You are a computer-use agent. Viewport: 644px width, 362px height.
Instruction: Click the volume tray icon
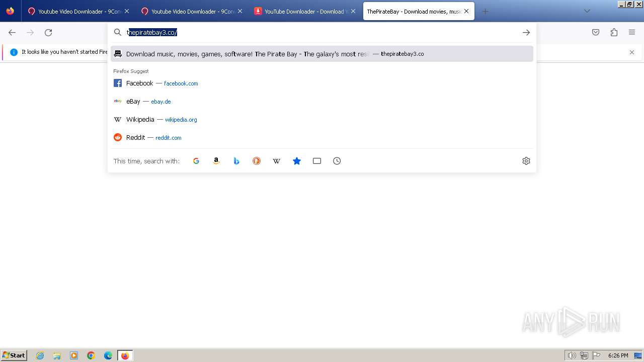pyautogui.click(x=572, y=355)
